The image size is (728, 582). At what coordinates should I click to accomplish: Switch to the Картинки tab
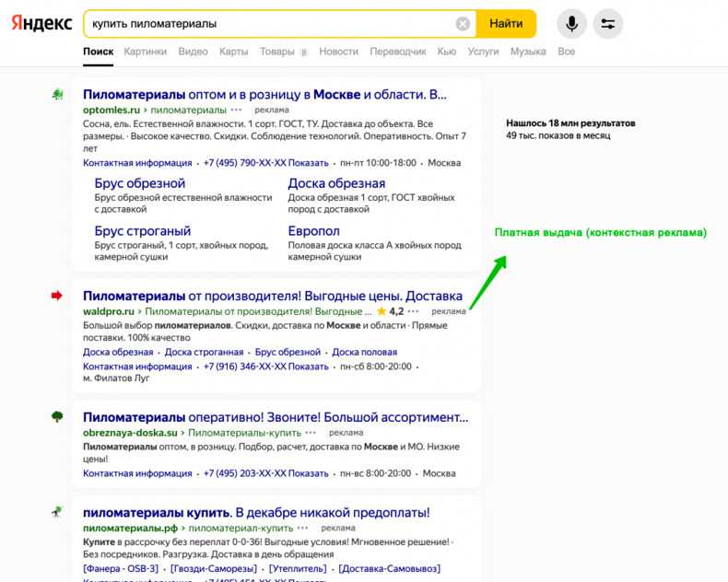click(146, 52)
